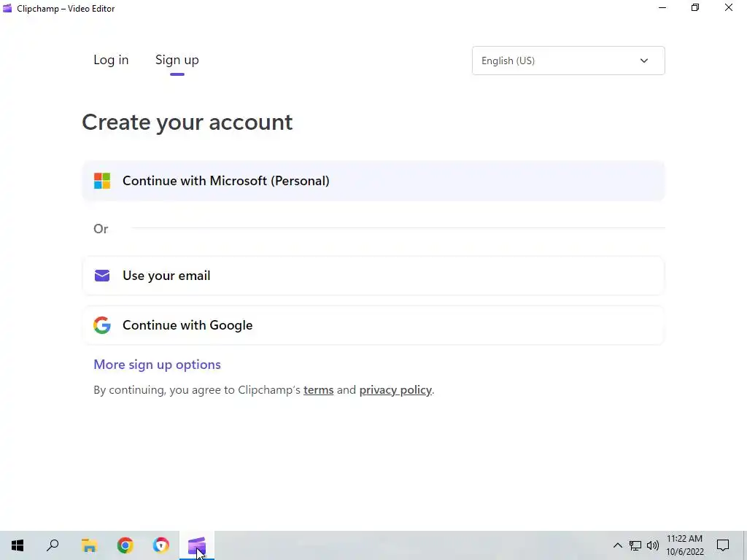Open network status tray icon

[635, 545]
